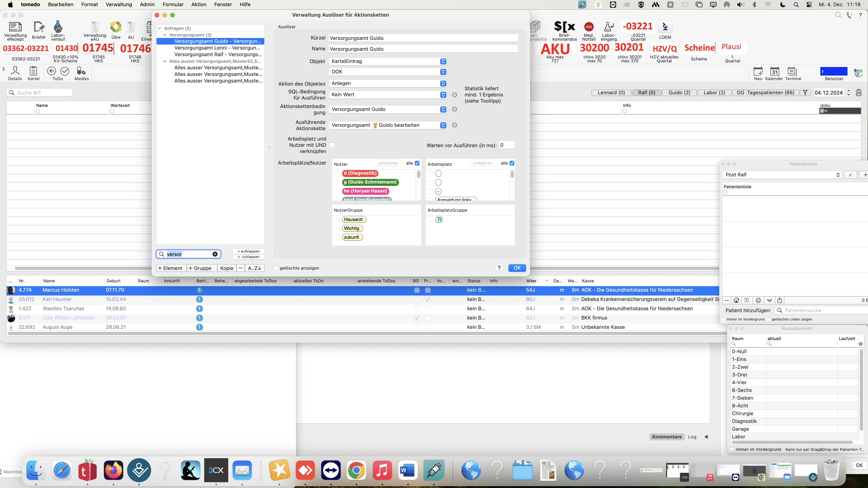Open the Mediks pills icon
868x488 pixels.
click(81, 71)
